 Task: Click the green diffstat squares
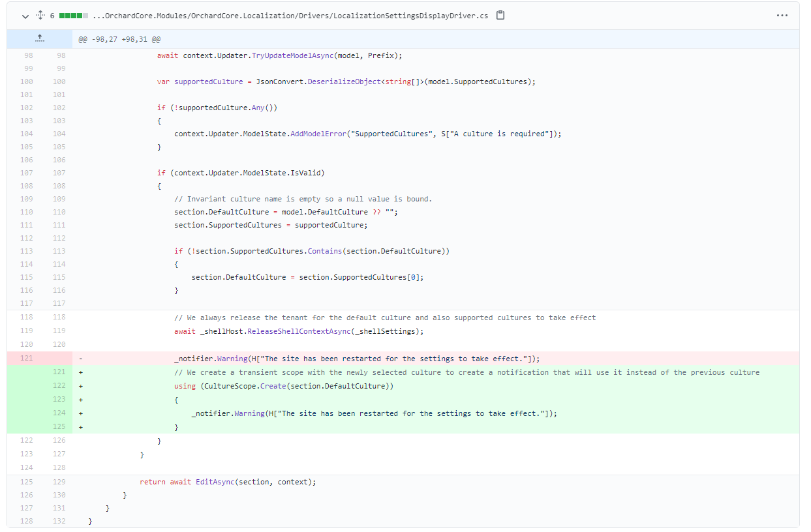[x=74, y=16]
